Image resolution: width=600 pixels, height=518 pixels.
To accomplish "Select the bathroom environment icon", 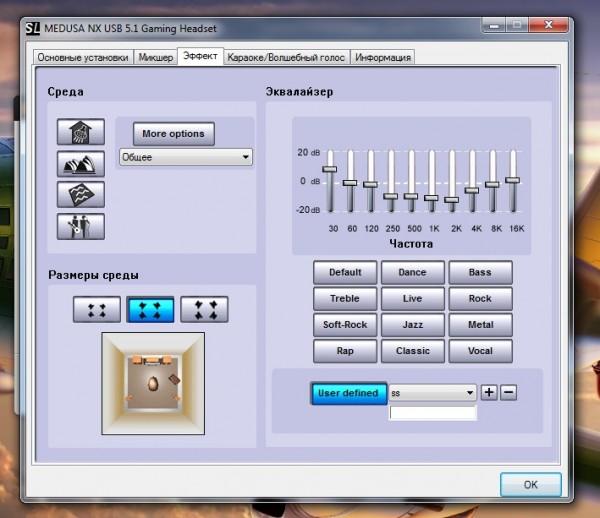I will coord(81,132).
